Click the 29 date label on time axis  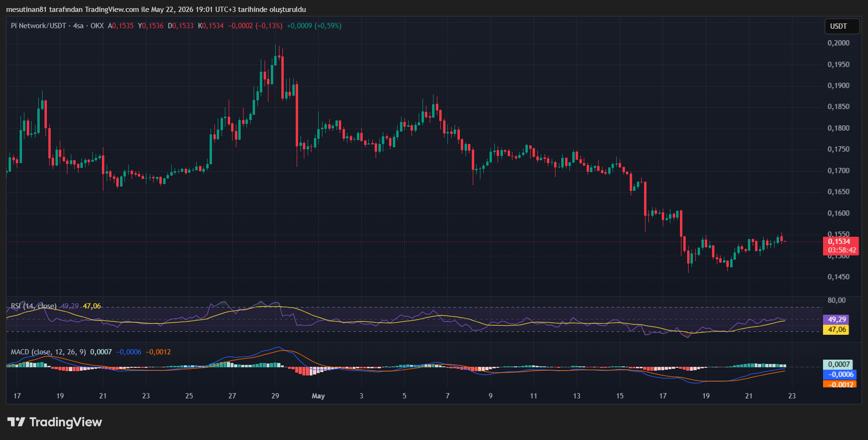(275, 396)
